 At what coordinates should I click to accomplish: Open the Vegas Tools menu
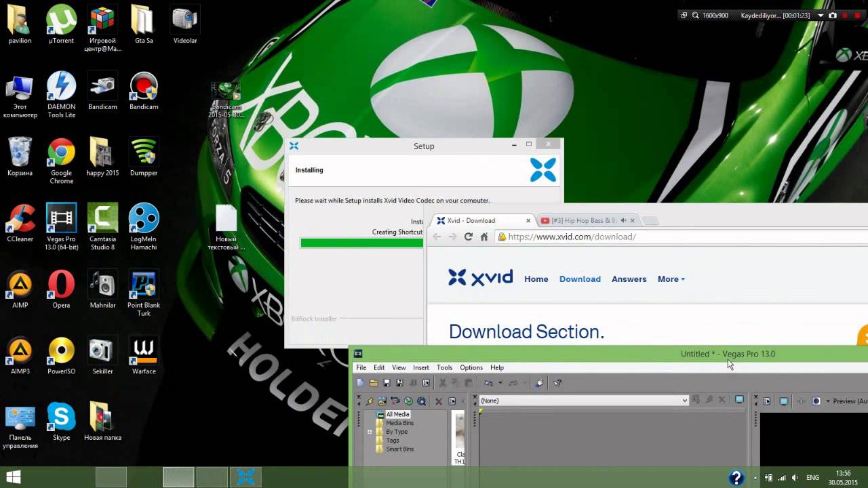(444, 367)
